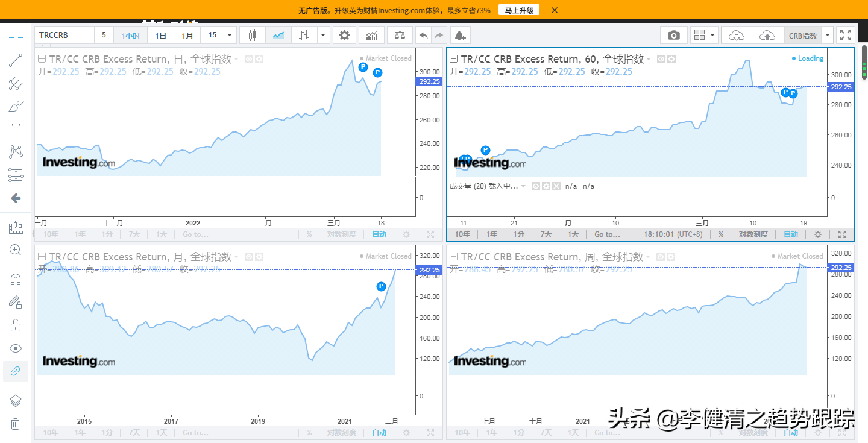Open the 60-minute chart series settings gear

(671, 59)
